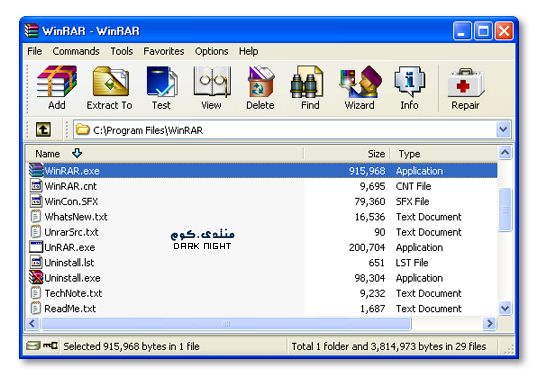538x376 pixels.
Task: Sort by the Type column header
Action: point(444,154)
